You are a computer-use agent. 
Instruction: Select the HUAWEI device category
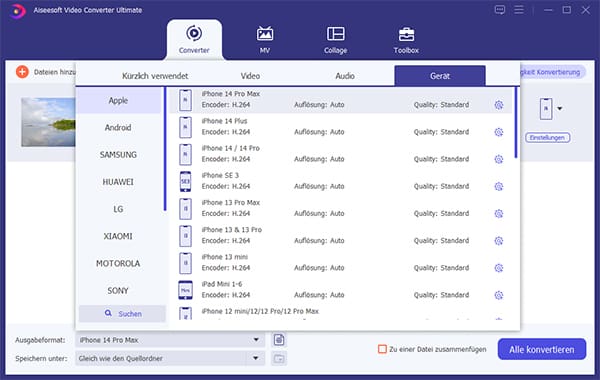(x=118, y=182)
